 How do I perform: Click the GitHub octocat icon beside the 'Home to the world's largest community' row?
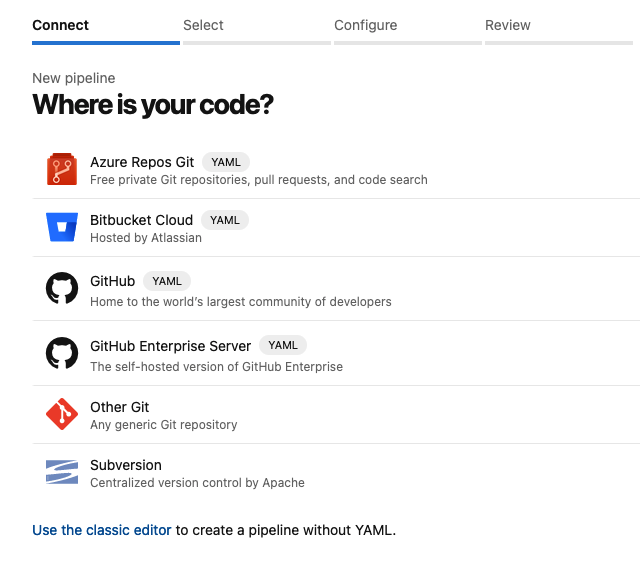point(62,288)
